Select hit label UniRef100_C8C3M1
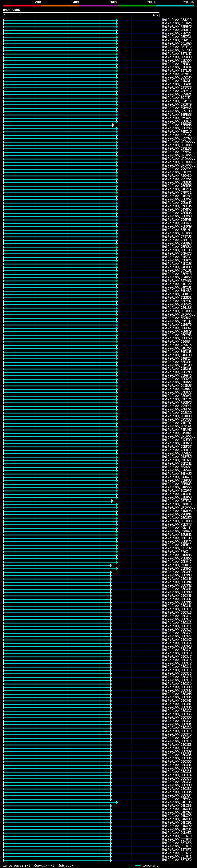Screen dimensions: 197x868 pos(177,606)
